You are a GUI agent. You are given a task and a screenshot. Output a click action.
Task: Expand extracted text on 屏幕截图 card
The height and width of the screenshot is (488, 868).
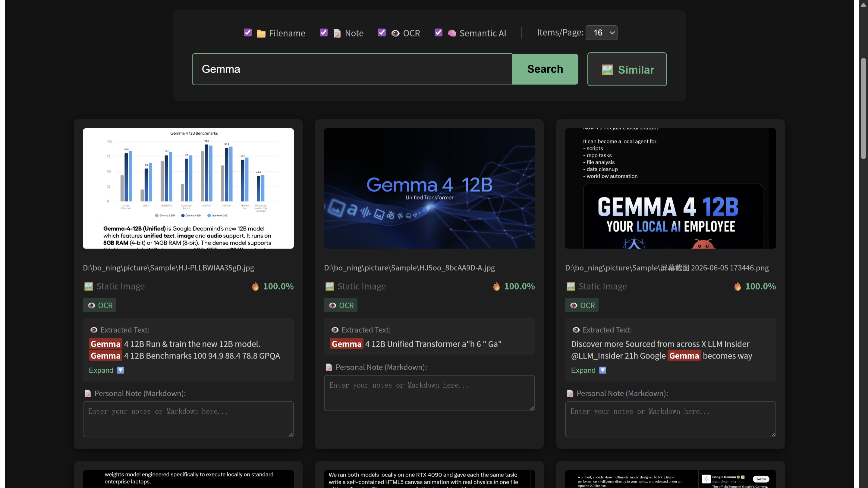point(589,370)
